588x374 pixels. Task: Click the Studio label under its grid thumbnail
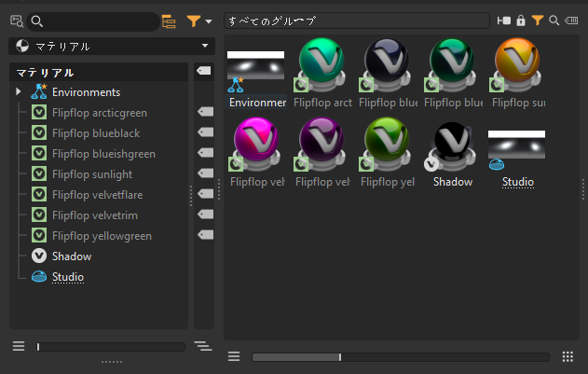tap(517, 182)
